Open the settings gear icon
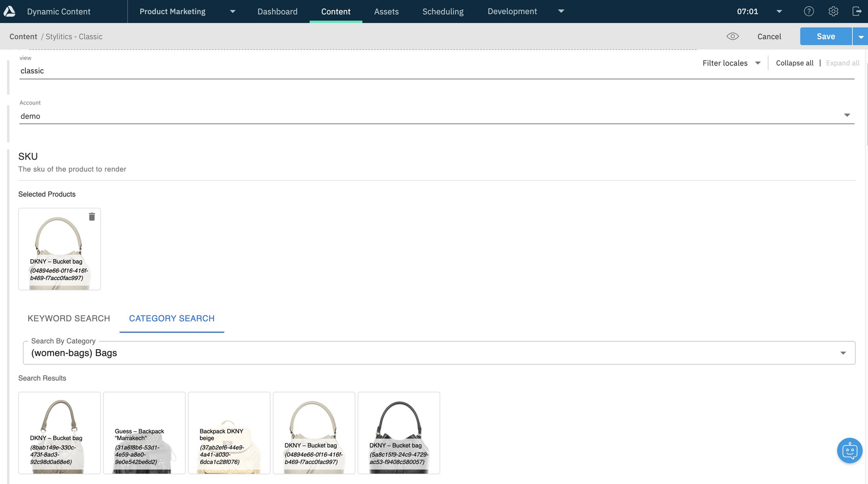The width and height of the screenshot is (868, 484). (x=833, y=12)
